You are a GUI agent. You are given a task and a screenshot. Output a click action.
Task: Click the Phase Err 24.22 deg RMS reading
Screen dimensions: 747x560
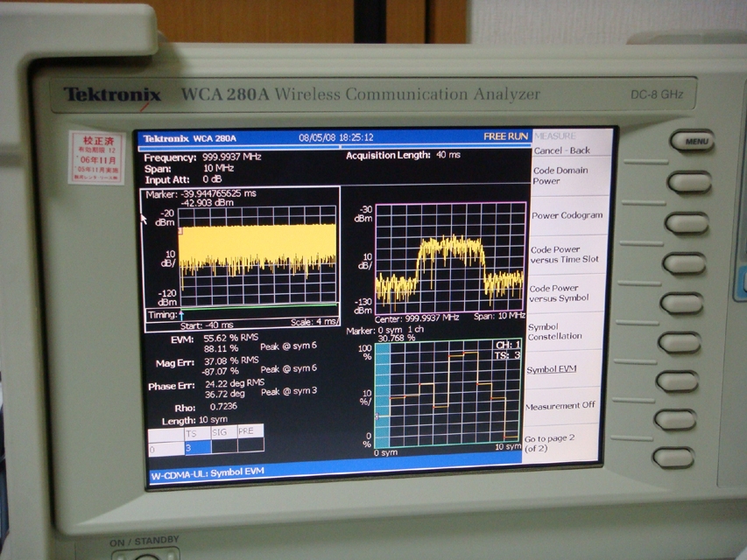point(235,383)
